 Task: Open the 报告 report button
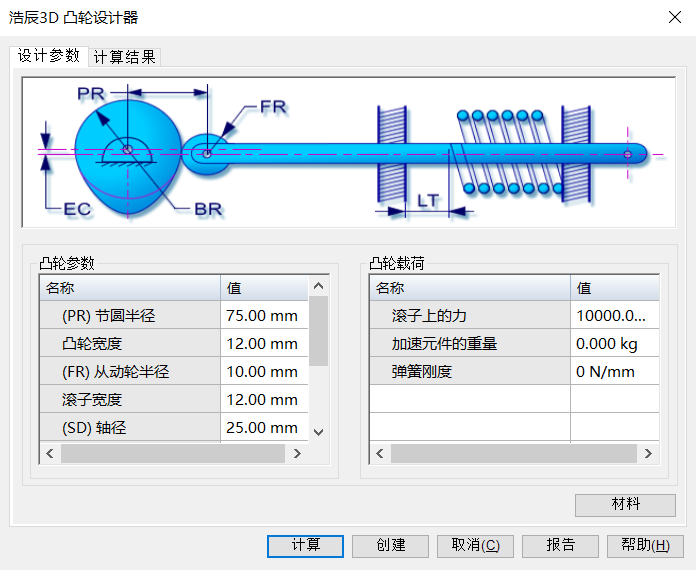[x=560, y=546]
